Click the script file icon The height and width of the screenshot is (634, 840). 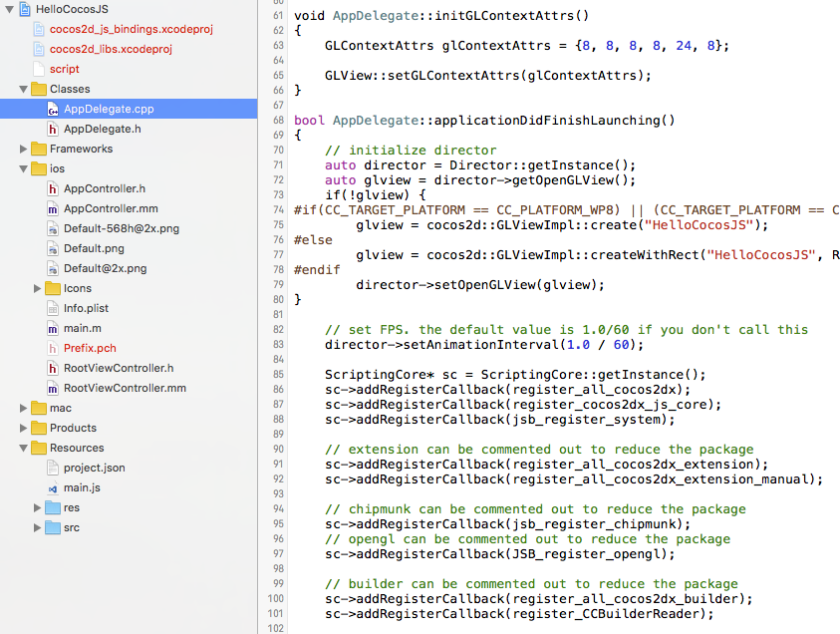point(39,69)
